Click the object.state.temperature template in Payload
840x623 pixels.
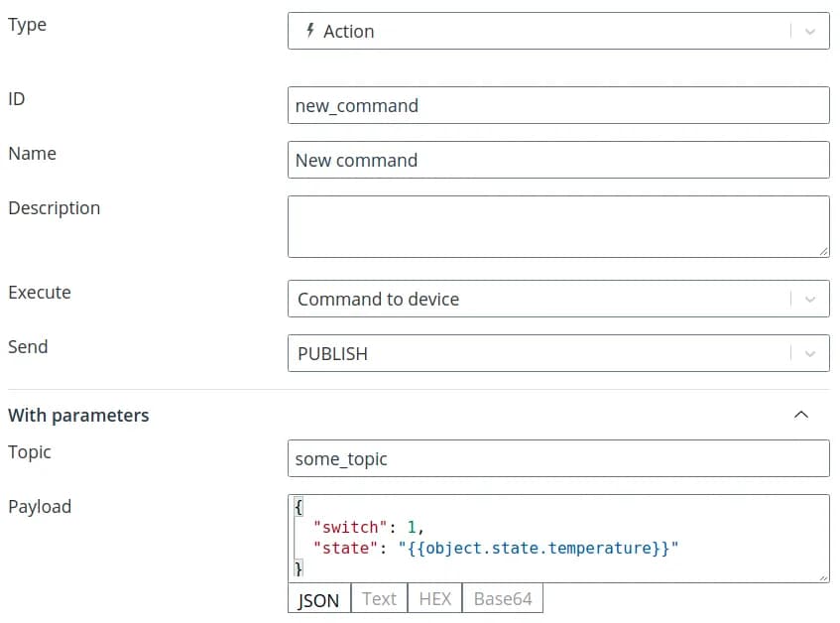click(542, 547)
